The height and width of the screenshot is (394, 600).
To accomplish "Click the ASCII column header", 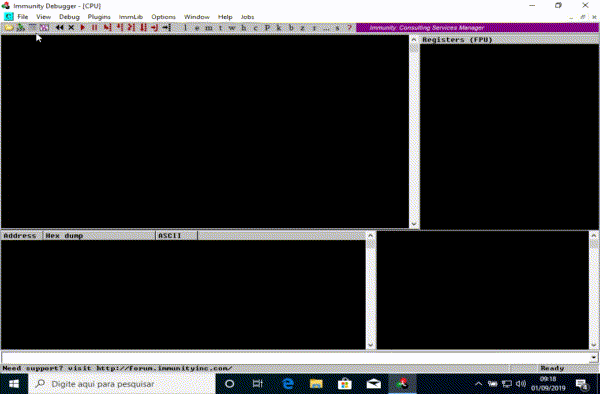I will (x=177, y=236).
